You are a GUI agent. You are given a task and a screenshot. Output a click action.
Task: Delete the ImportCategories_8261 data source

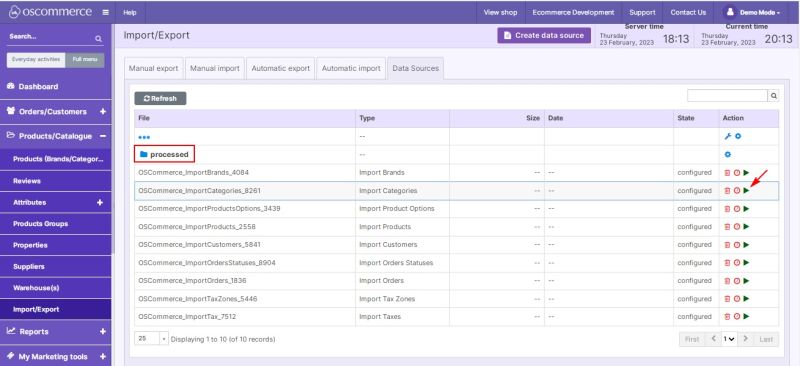pyautogui.click(x=728, y=190)
